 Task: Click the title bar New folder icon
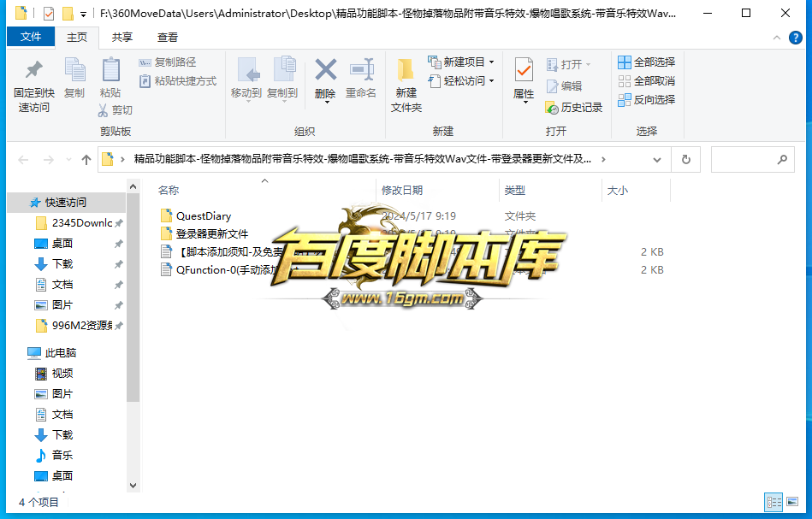68,13
